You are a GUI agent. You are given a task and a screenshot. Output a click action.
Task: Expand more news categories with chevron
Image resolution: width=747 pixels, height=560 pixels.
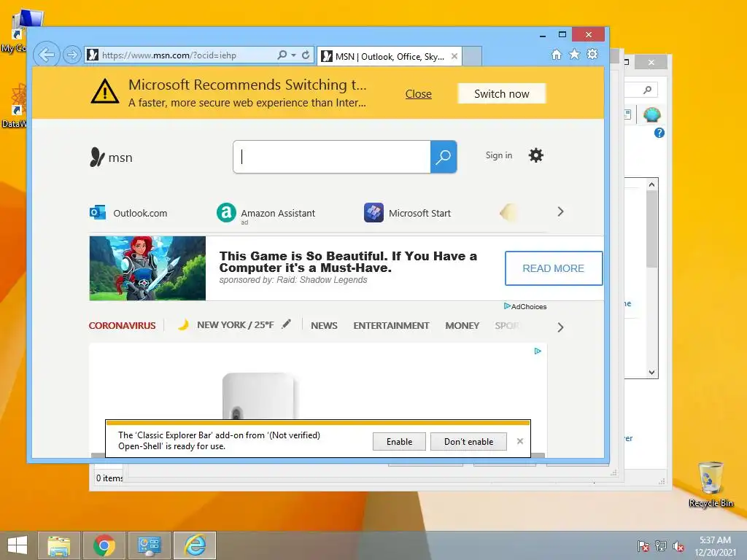click(561, 327)
